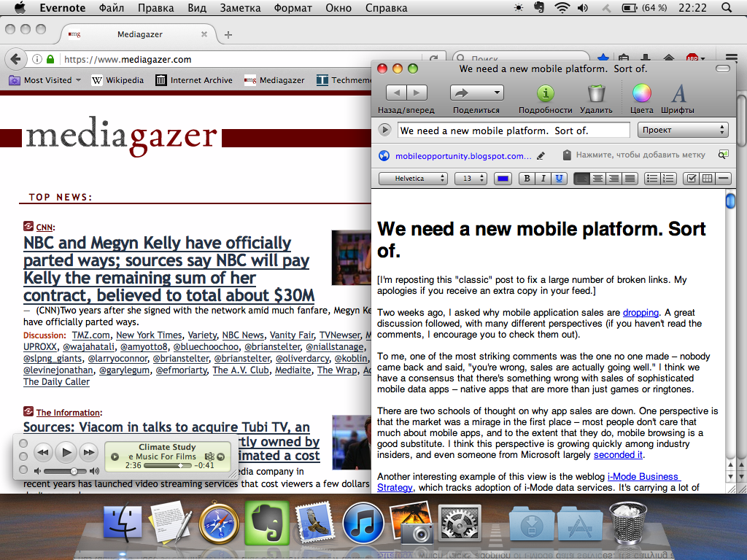Image resolution: width=747 pixels, height=560 pixels.
Task: Toggle underline formatting in the note
Action: pyautogui.click(x=559, y=179)
